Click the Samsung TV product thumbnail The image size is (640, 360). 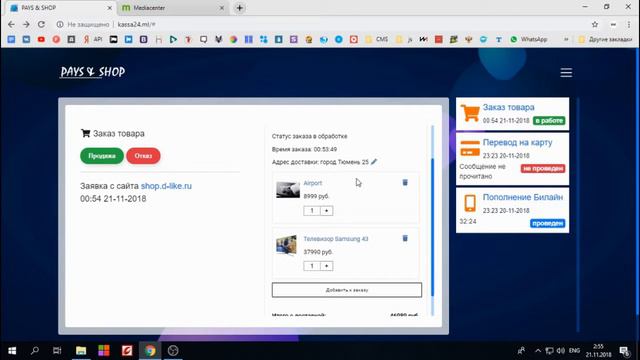287,244
